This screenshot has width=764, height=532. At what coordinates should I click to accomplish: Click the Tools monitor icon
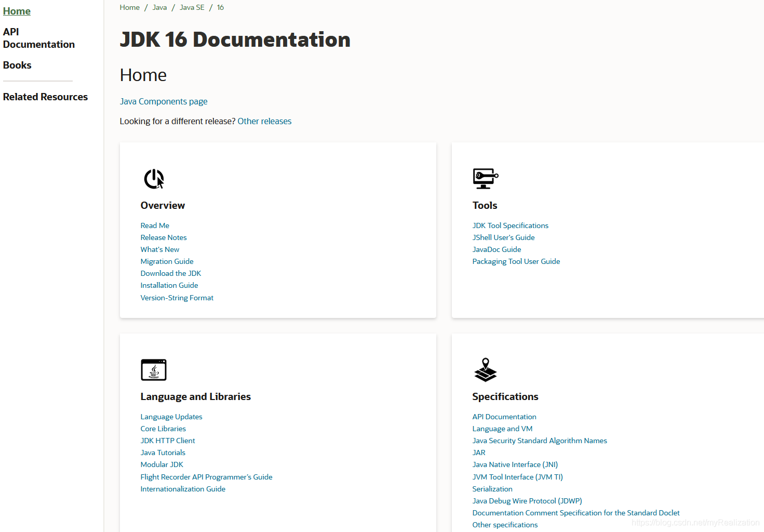485,178
